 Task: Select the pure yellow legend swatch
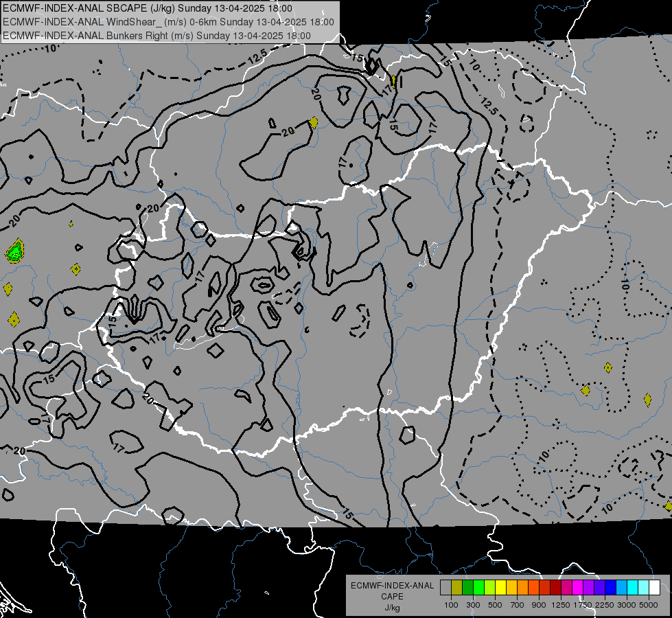tap(500, 588)
